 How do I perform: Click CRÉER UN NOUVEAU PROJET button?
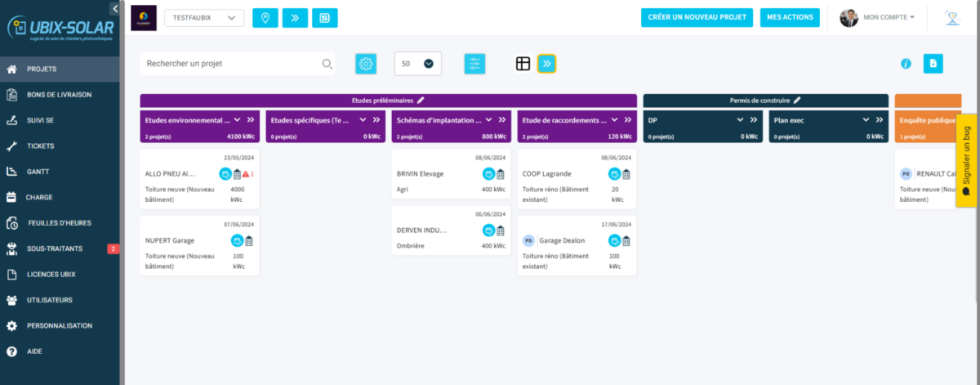(x=697, y=18)
